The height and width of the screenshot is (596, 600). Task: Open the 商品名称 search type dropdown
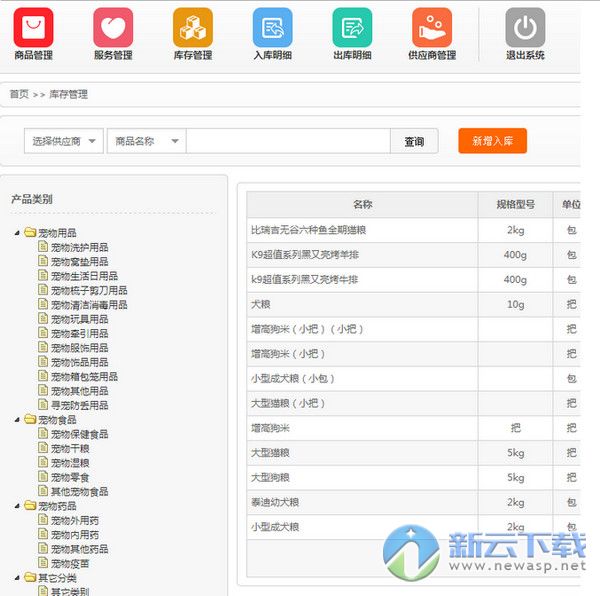[147, 141]
